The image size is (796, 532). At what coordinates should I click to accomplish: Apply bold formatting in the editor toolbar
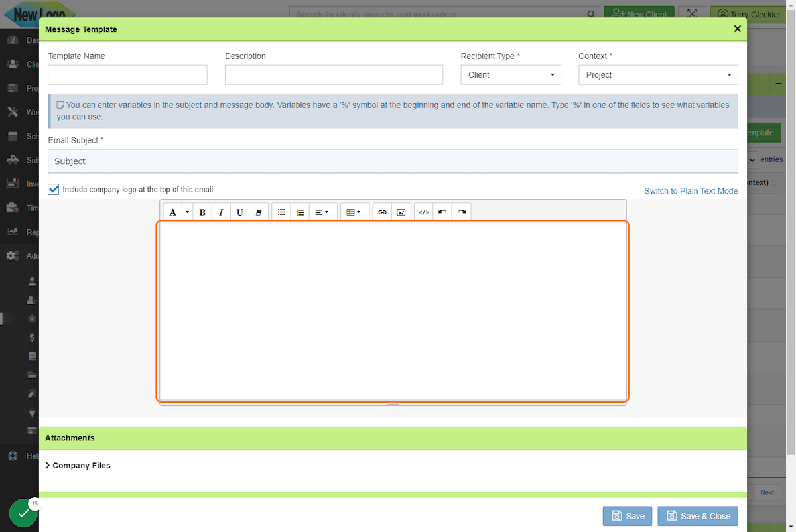point(202,212)
